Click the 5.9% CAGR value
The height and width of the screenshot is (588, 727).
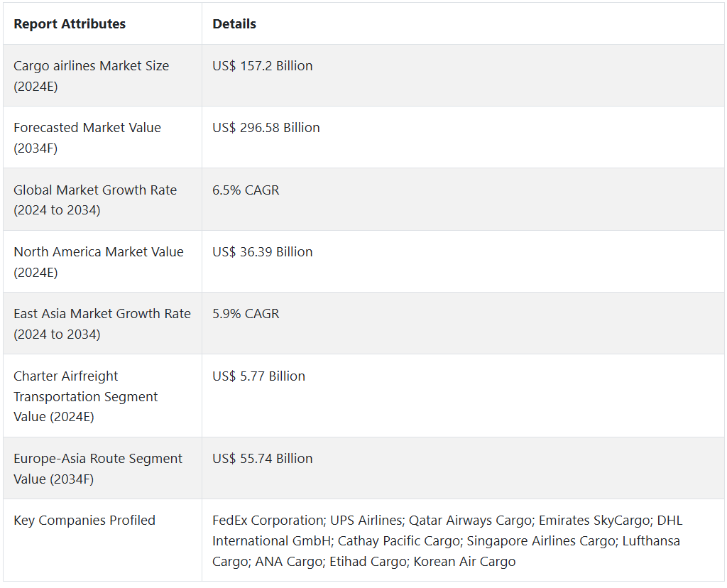pyautogui.click(x=246, y=314)
